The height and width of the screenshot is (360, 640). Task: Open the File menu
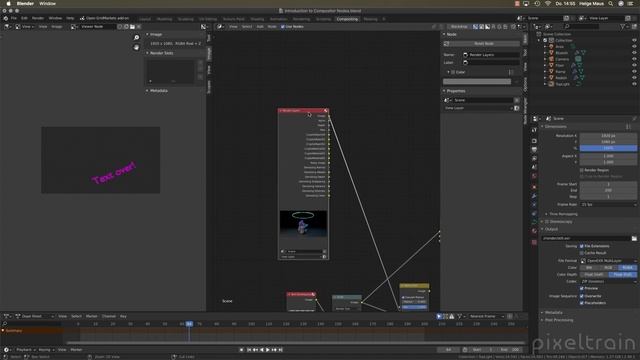coord(14,18)
